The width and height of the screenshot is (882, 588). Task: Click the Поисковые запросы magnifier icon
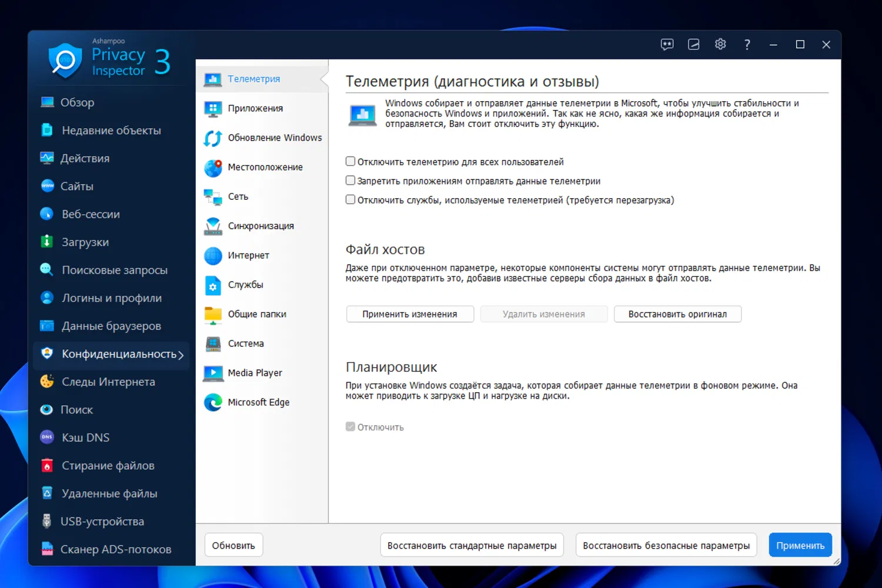[x=47, y=270]
